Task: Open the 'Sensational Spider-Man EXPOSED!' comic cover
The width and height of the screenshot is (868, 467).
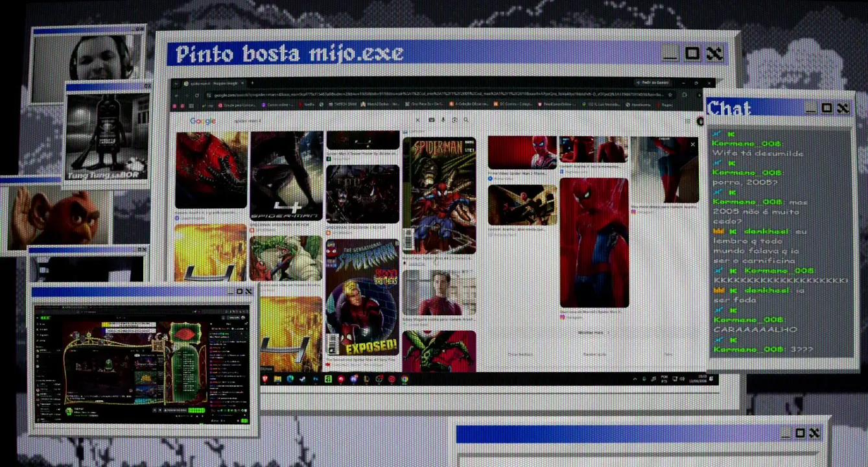Action: [x=362, y=298]
